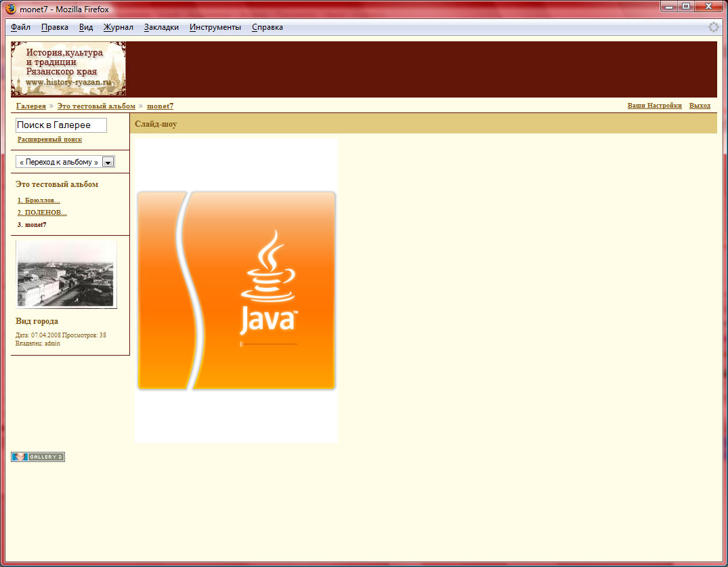
Task: Open the Правка menu
Action: coord(55,27)
